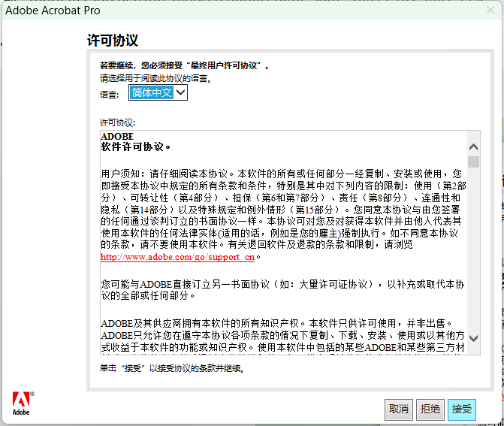This screenshot has width=504, height=426.
Task: Click the Adobe logo icon
Action: point(23,403)
